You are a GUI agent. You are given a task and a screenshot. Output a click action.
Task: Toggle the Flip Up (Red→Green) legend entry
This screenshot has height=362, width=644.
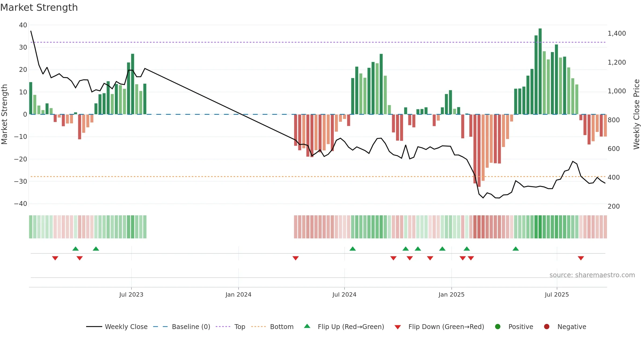click(x=344, y=327)
